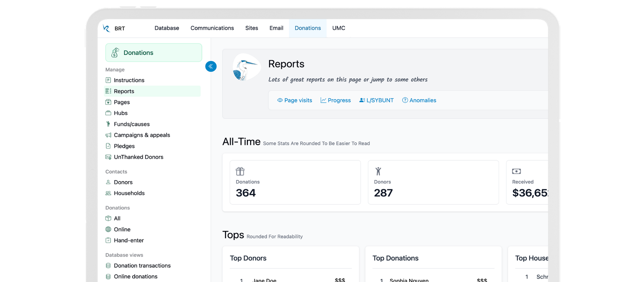Select Campaigns & appeals megaphone icon
The height and width of the screenshot is (282, 644).
(108, 135)
